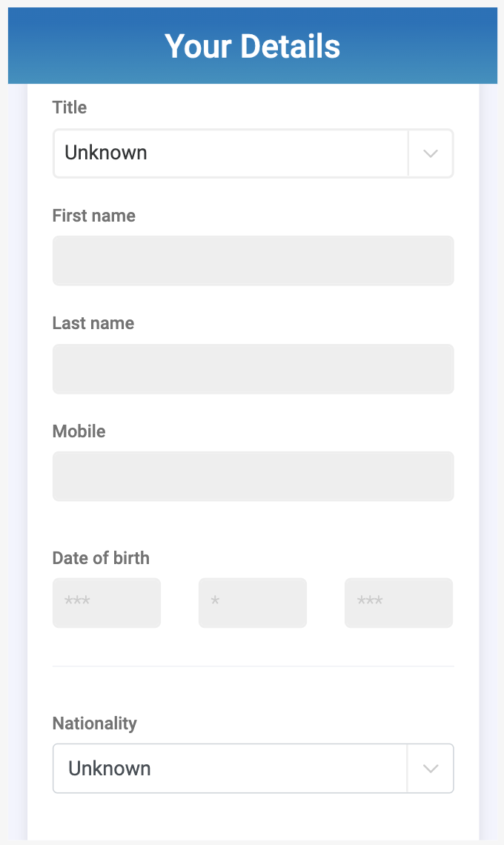Click the 'First name' label
This screenshot has height=845, width=504.
(94, 216)
